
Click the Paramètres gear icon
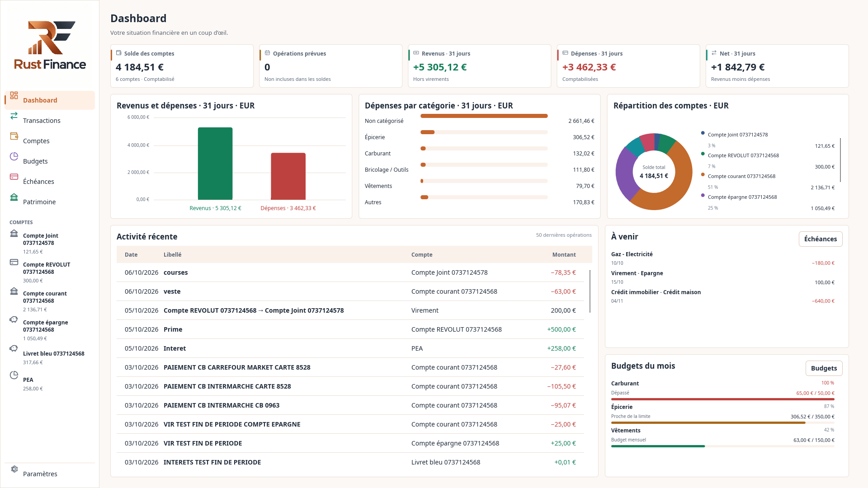click(14, 469)
